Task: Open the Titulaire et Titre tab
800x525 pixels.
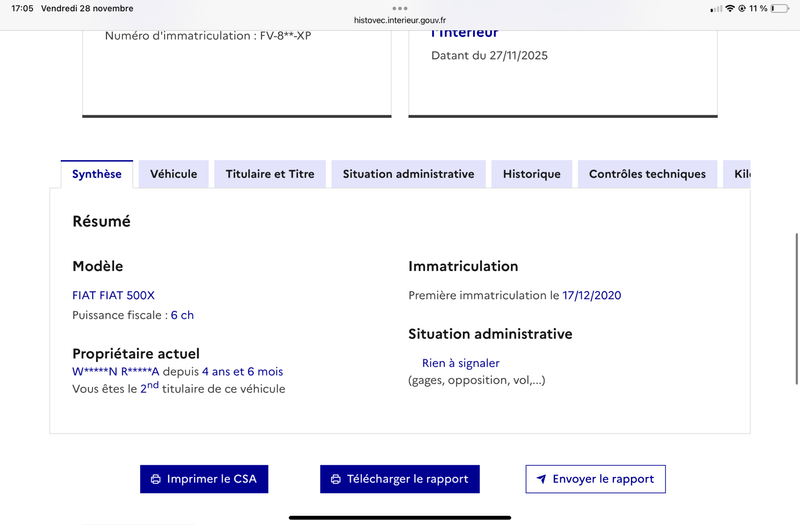Action: tap(270, 174)
